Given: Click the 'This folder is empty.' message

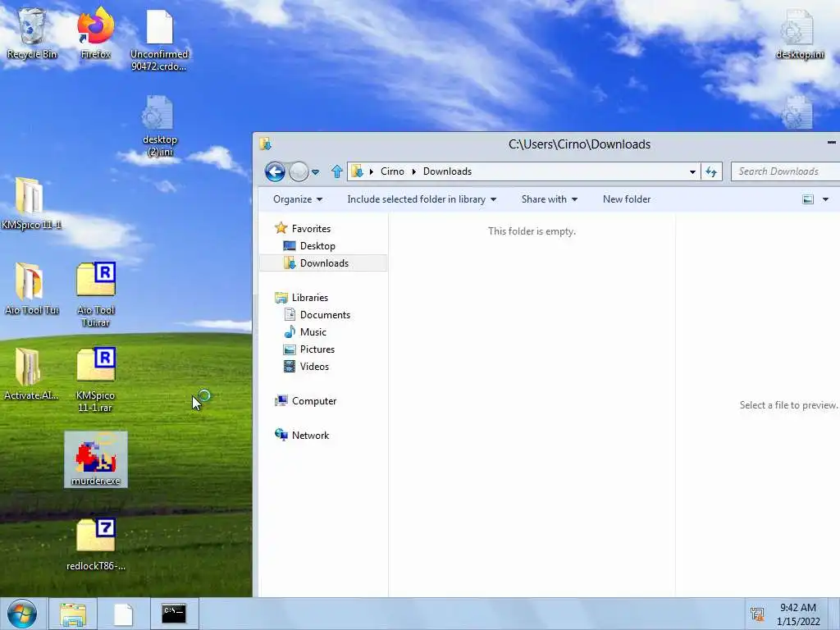Looking at the screenshot, I should [x=532, y=231].
